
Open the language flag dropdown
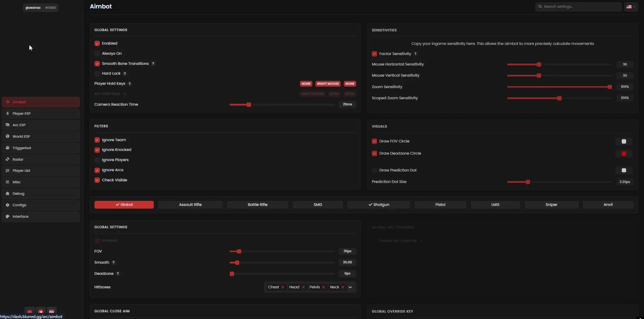631,7
